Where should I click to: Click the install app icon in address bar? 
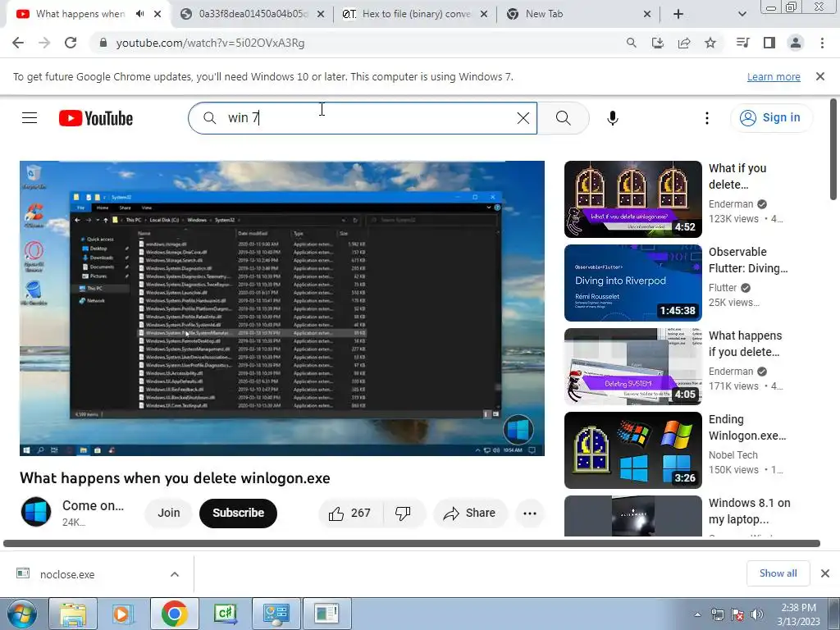657,43
